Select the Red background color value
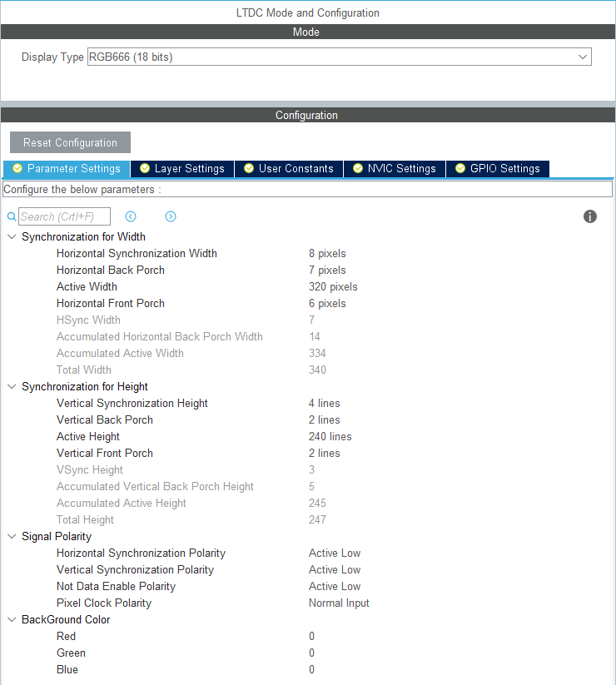 (x=311, y=636)
